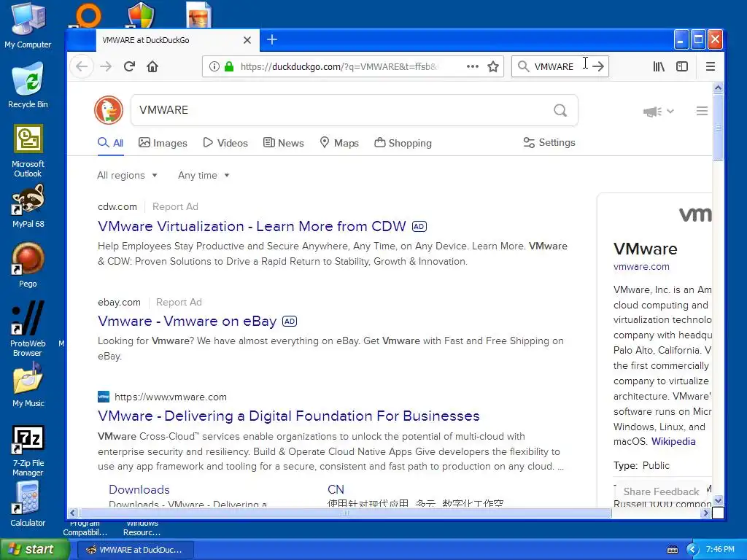The image size is (747, 560).
Task: Open DuckDuckGo side hamburger menu
Action: (702, 111)
